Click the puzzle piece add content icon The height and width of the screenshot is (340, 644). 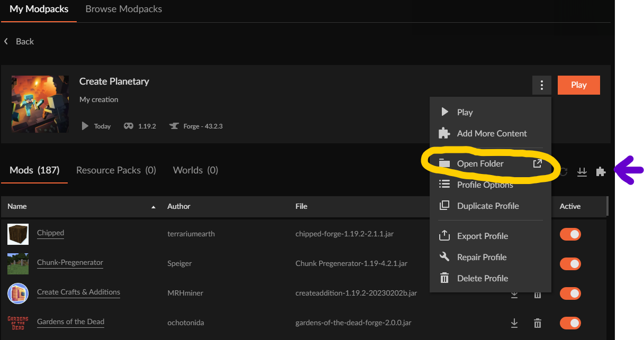pos(600,172)
